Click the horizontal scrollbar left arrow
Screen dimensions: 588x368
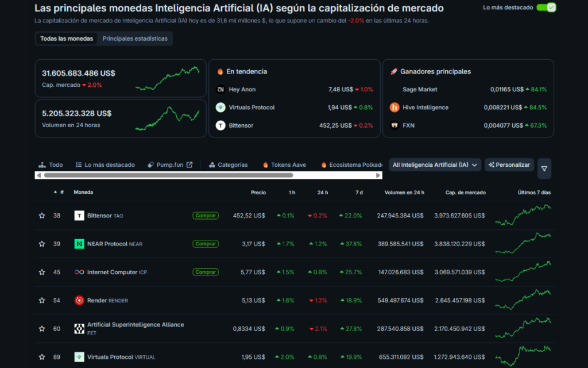38,175
